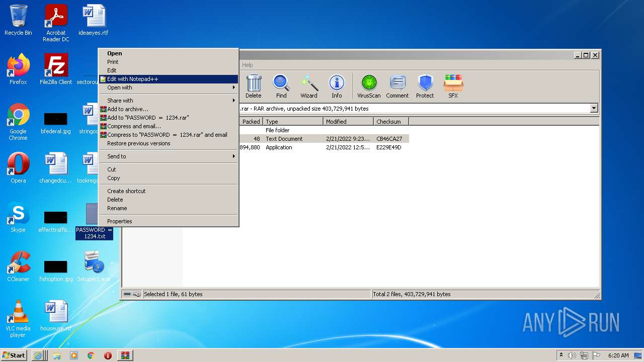644x362 pixels.
Task: Choose Add to "PASSWORD = 1234.rar" entry
Action: (169, 118)
